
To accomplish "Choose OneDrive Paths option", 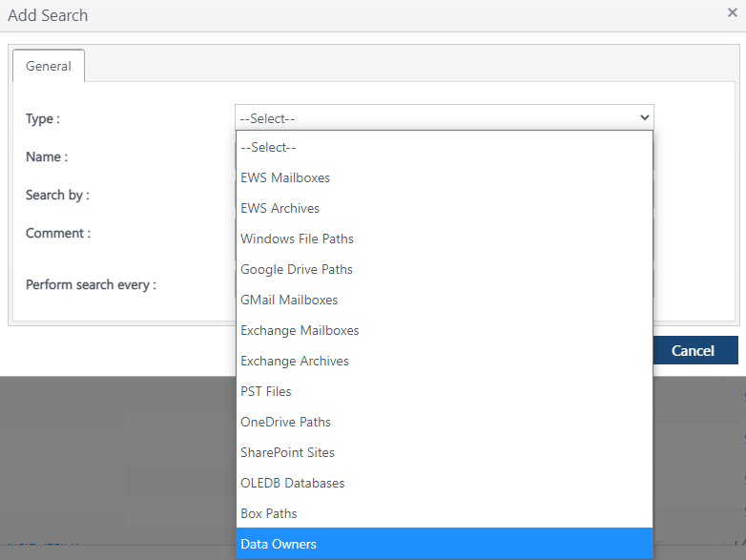I will pos(286,422).
